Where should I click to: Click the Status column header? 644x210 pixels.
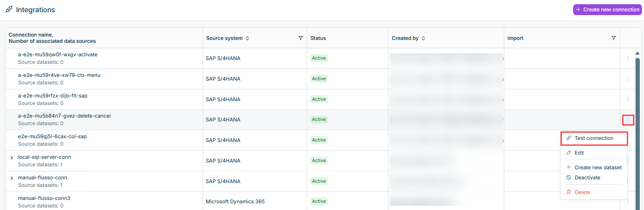318,38
